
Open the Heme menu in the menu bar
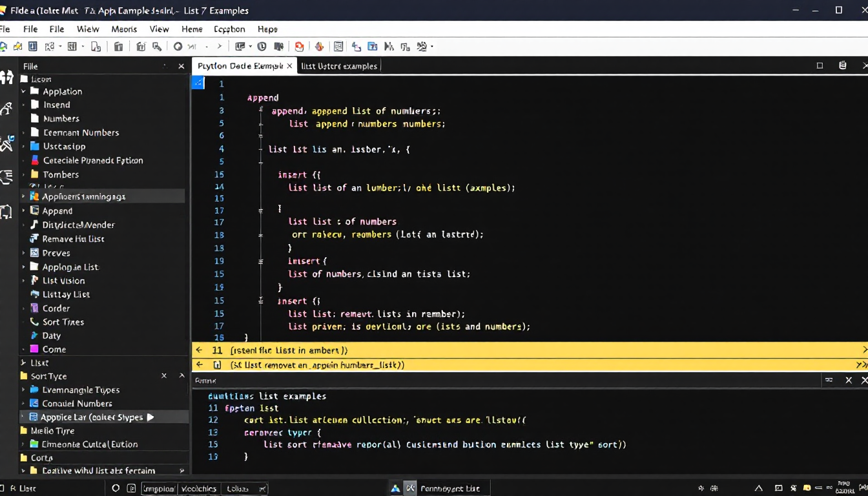click(192, 29)
